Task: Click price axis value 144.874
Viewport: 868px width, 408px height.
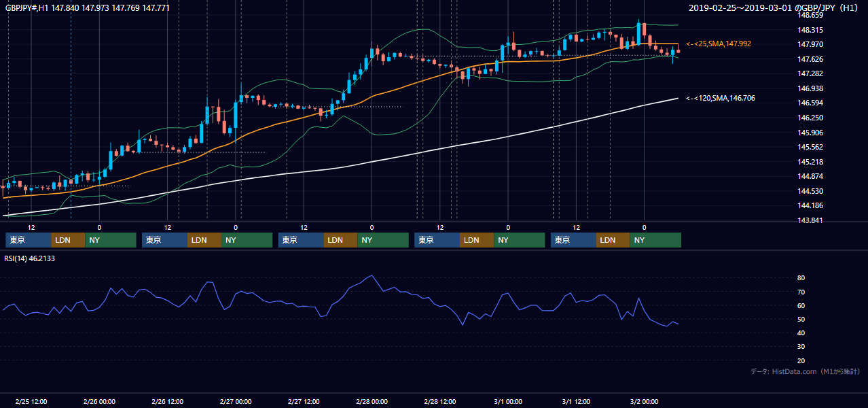Action: point(811,176)
